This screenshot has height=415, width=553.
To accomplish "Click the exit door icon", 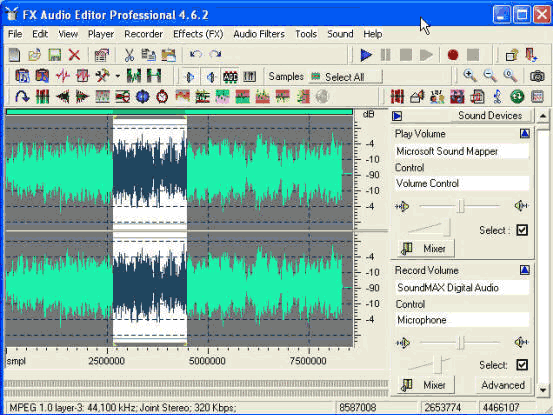I will coord(531,55).
